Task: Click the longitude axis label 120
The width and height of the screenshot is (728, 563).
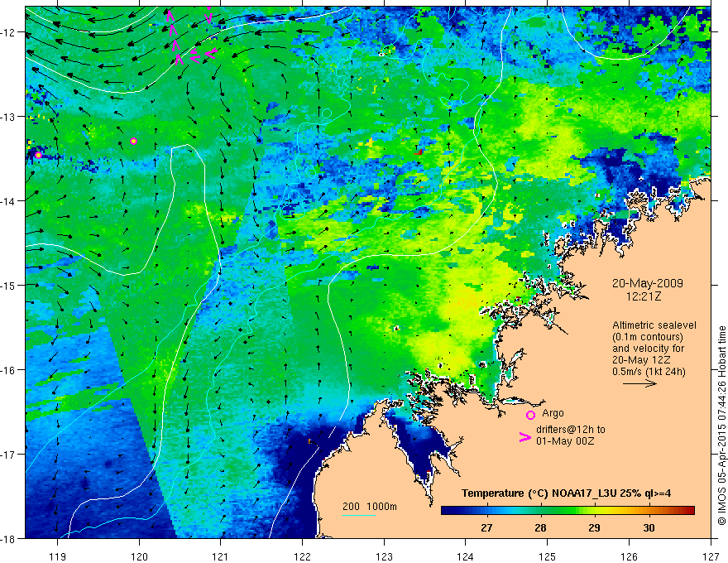Action: 139,557
